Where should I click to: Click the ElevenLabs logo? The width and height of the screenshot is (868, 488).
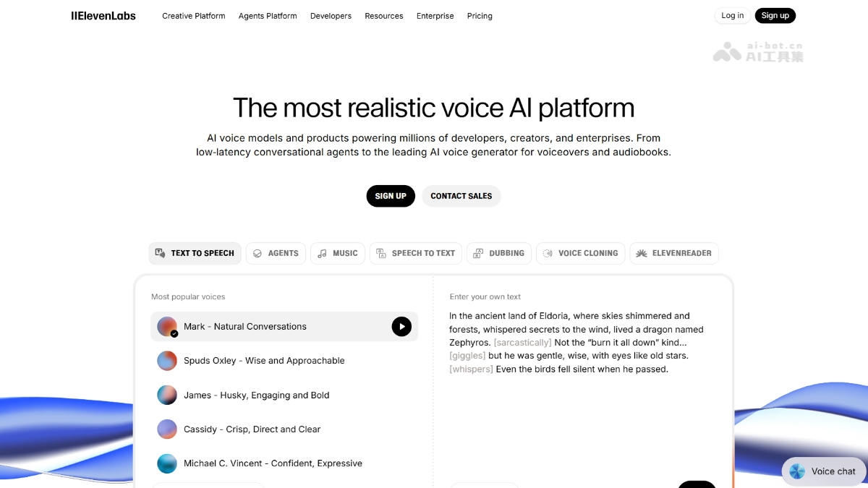click(103, 15)
